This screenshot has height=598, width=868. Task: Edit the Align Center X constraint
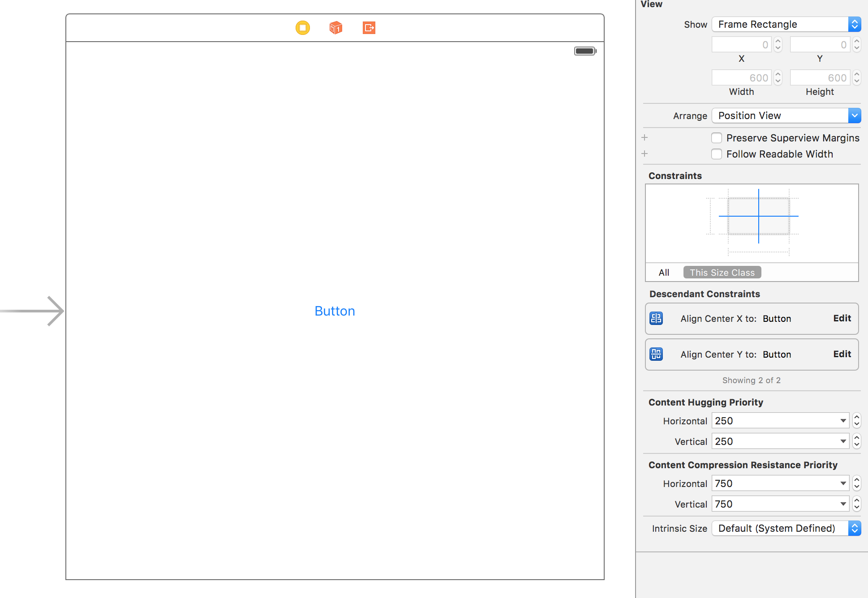click(842, 318)
